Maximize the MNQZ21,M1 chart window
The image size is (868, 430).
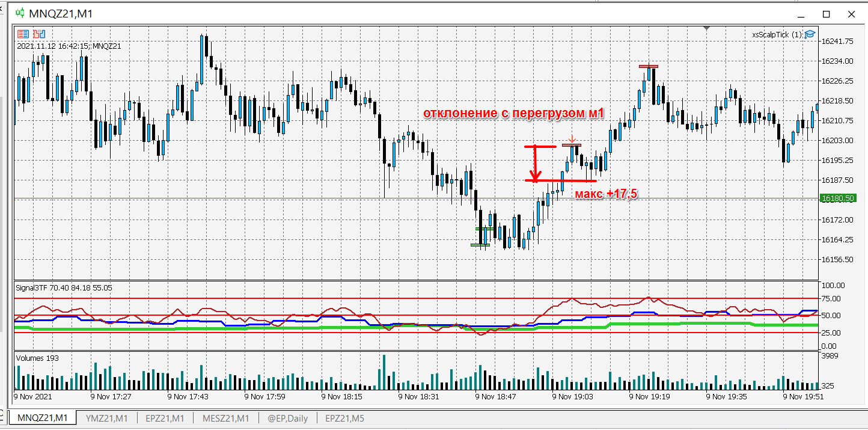(x=826, y=14)
